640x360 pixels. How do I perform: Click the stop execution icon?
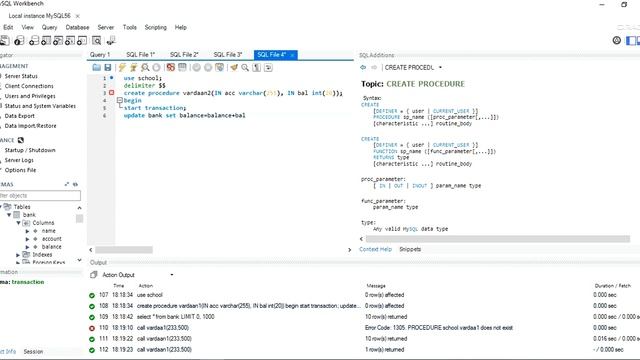click(x=156, y=67)
